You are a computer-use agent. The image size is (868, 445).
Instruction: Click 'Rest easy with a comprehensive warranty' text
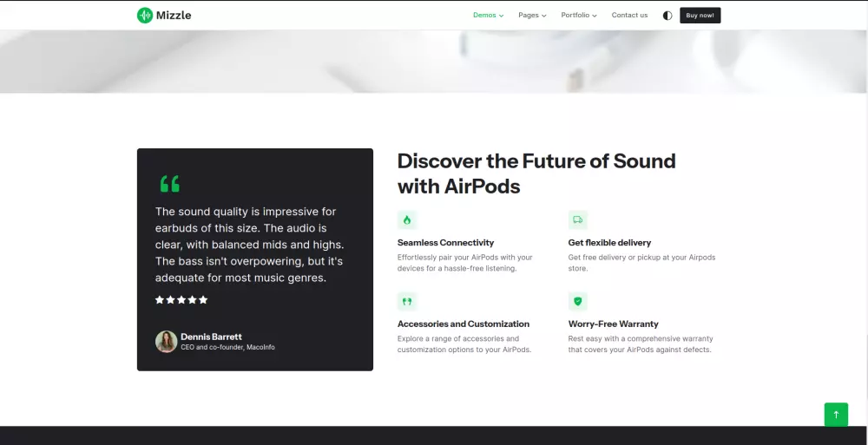[641, 344]
